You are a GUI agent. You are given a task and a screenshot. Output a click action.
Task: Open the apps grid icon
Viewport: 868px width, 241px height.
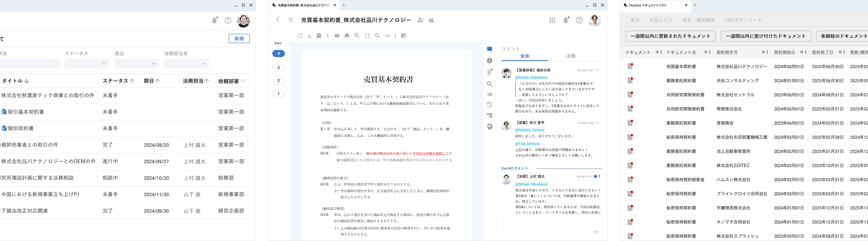coord(552,20)
